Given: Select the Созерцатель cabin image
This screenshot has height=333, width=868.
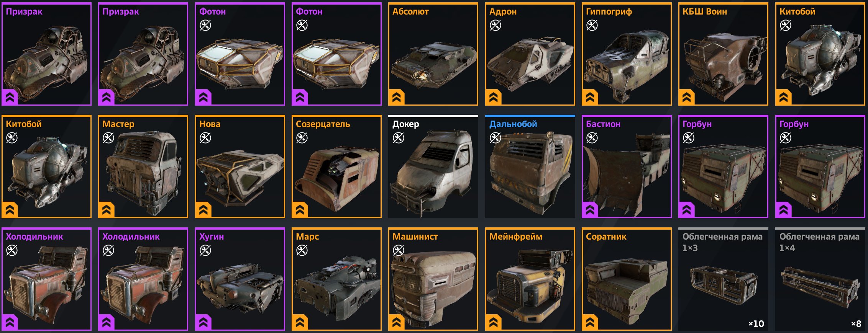Looking at the screenshot, I should point(336,178).
